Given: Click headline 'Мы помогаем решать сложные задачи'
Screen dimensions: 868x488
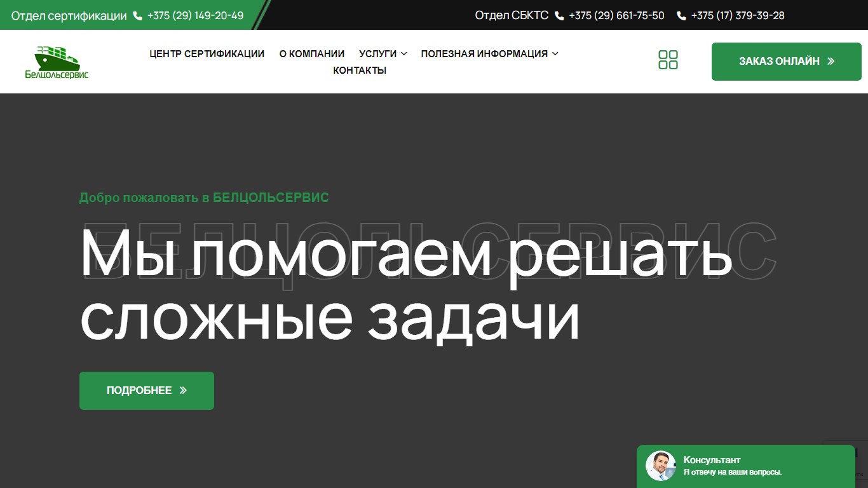Looking at the screenshot, I should coord(407,285).
